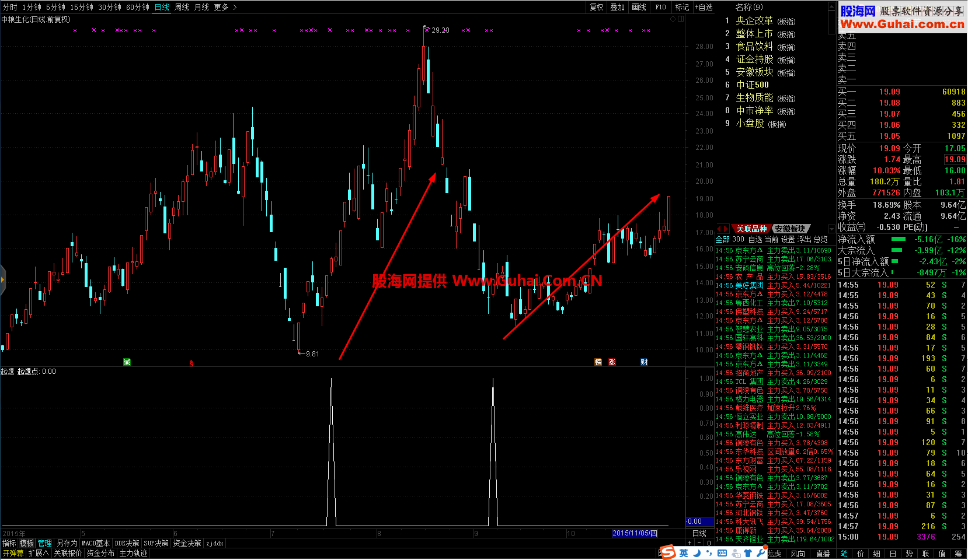Open the 风向 tab

point(798,554)
